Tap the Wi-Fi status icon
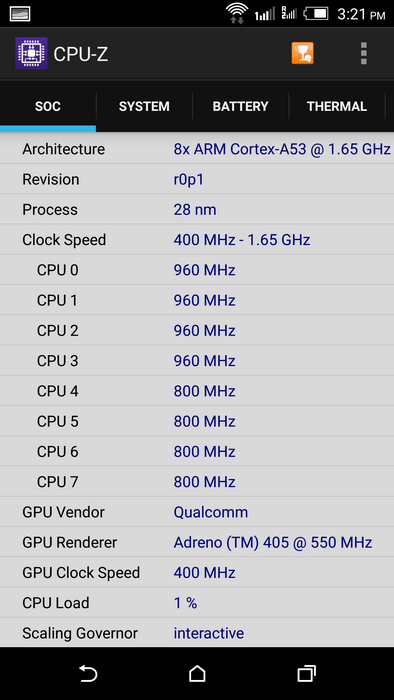This screenshot has width=394, height=700. click(x=237, y=13)
